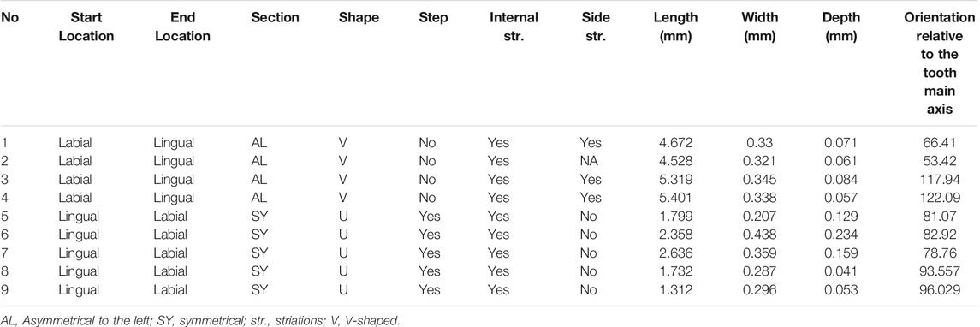Screen dimensions: 980x327
Task: Click the 'Side str.' column header
Action: 593,27
